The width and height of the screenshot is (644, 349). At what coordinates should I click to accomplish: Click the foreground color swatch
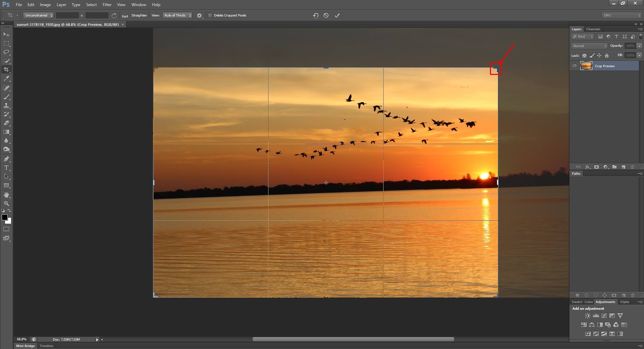coord(5,218)
